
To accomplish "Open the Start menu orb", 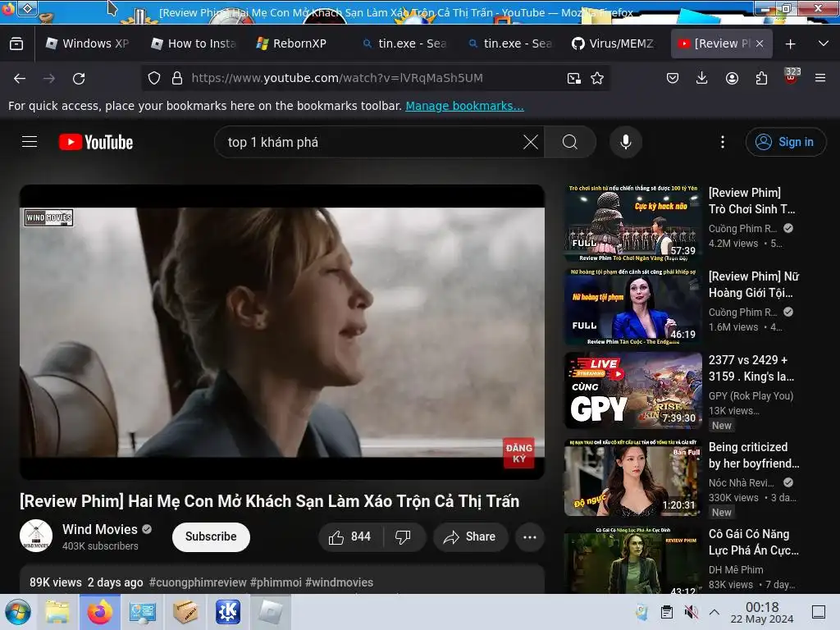I will [18, 612].
